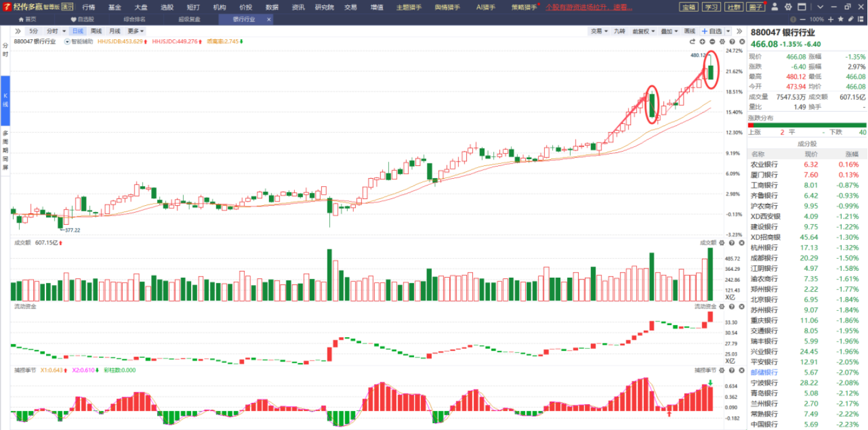The width and height of the screenshot is (868, 430).
Task: Close the main chart indicator with X icon
Action: tap(741, 42)
